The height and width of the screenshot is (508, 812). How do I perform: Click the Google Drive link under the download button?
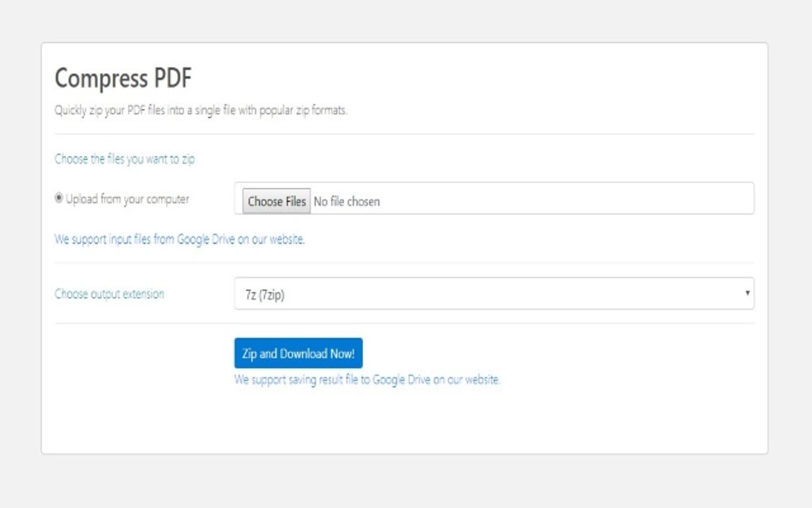[369, 379]
